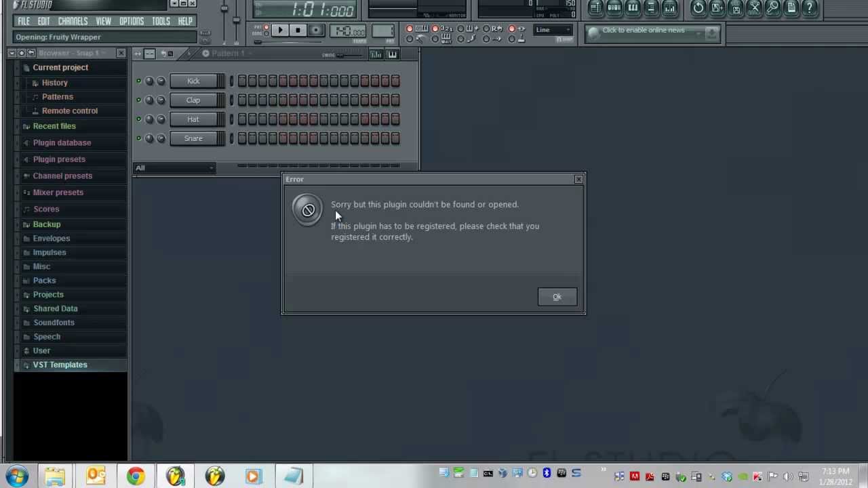Open the keyboard editor icon in step sequencer
The width and height of the screenshot is (868, 488).
(x=392, y=54)
